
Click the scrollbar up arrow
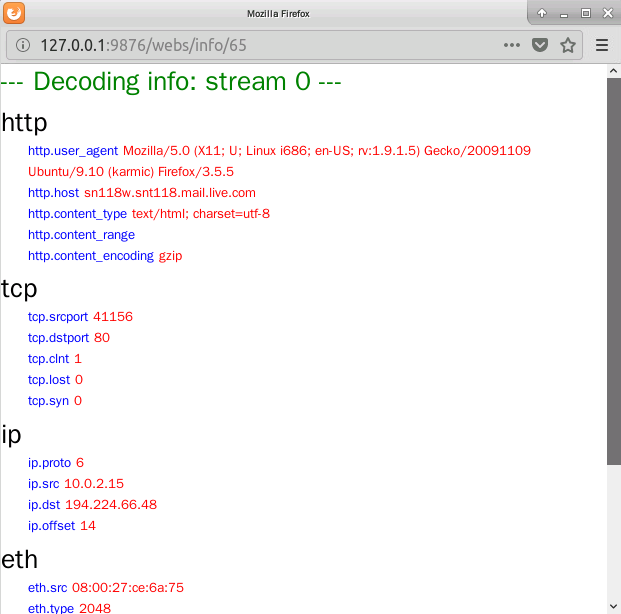coord(613,71)
